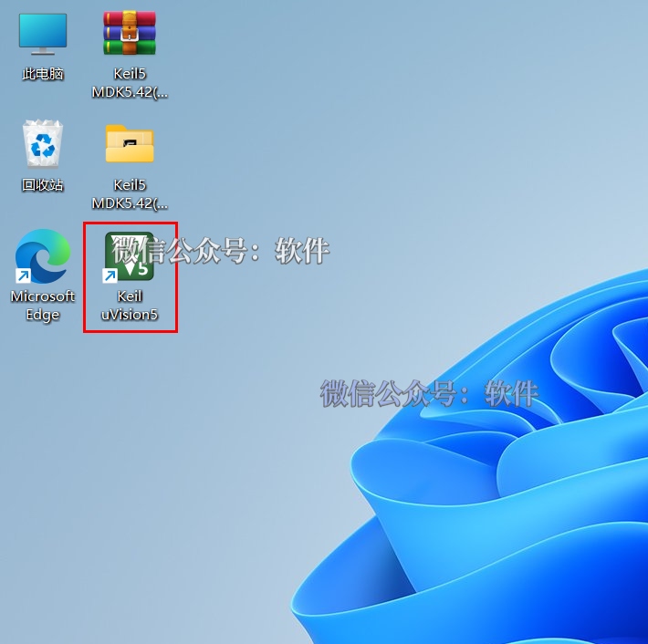648x644 pixels.
Task: Click the label under the WinRAR archive
Action: click(130, 83)
